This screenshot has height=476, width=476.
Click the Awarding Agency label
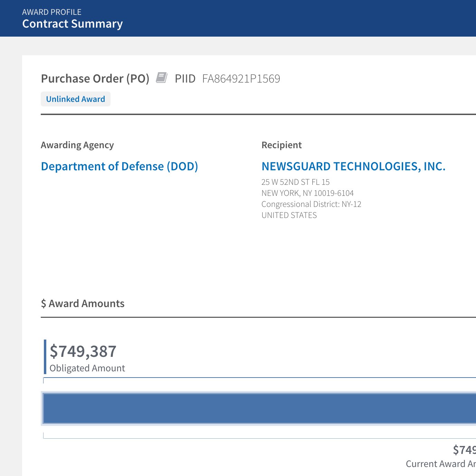tap(77, 145)
